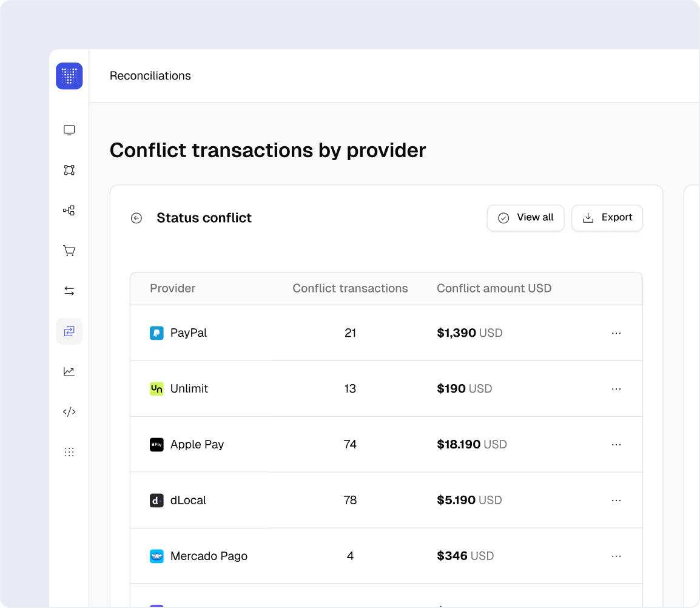
Task: Select the bounding-box nodes sidebar icon
Action: [x=69, y=170]
